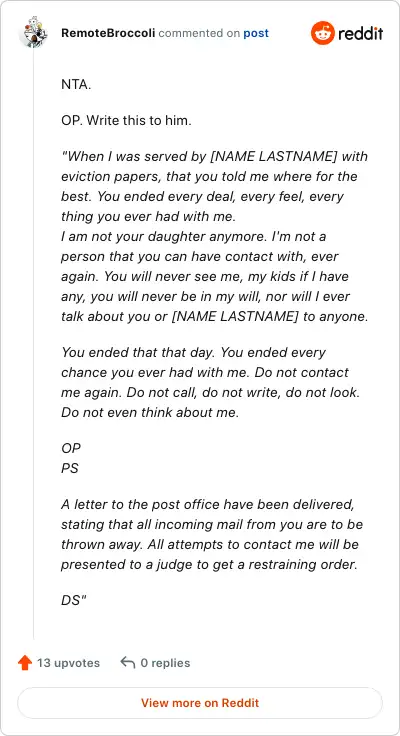Open the "0 replies" label

165,663
